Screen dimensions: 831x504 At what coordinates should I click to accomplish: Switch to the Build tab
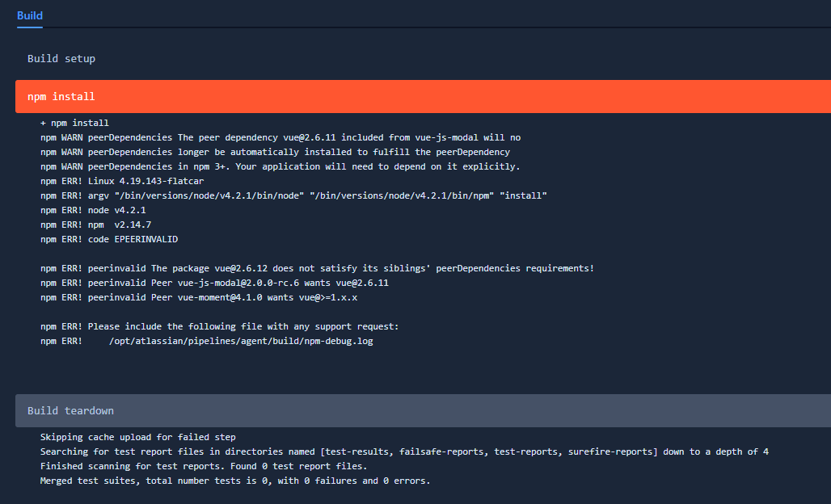click(29, 15)
